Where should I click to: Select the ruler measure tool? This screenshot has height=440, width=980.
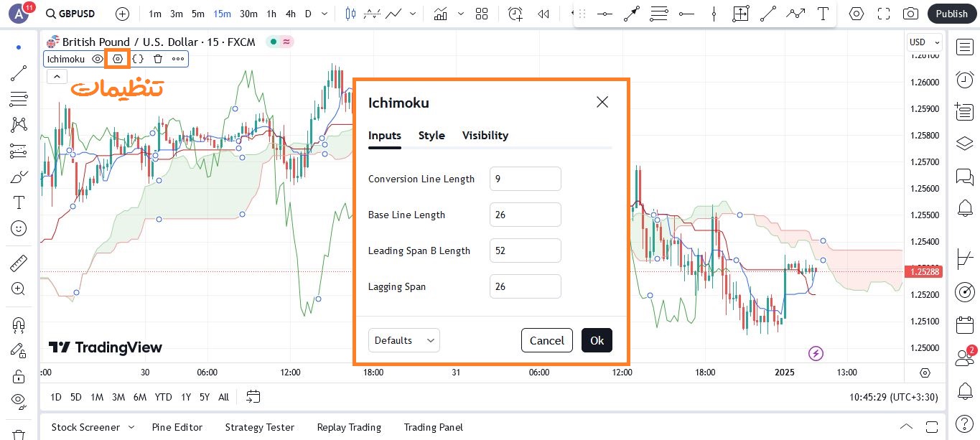pos(19,263)
